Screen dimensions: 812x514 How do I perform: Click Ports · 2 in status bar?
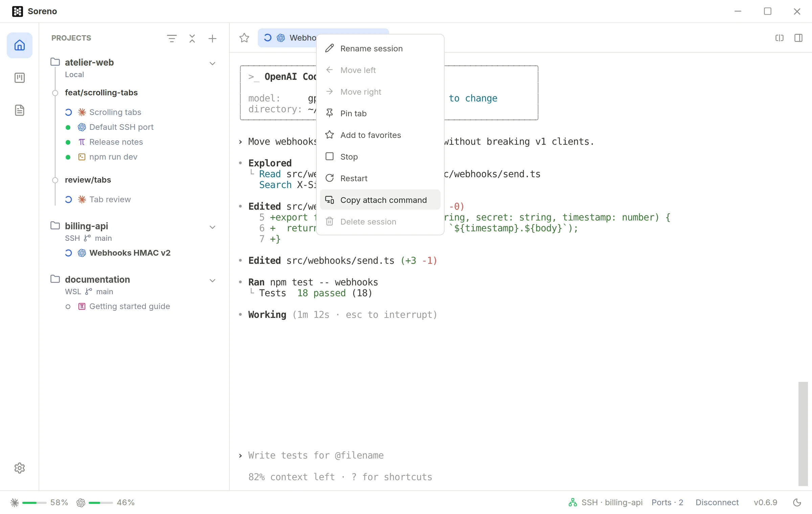click(667, 503)
